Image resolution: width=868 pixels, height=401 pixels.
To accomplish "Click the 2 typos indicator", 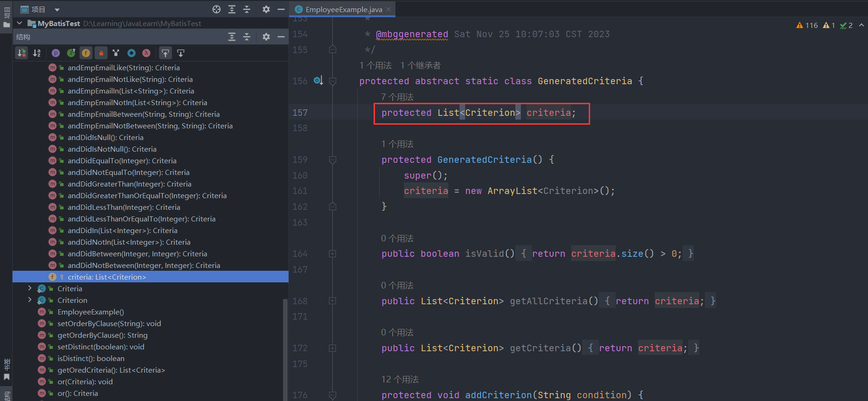I will coord(846,25).
